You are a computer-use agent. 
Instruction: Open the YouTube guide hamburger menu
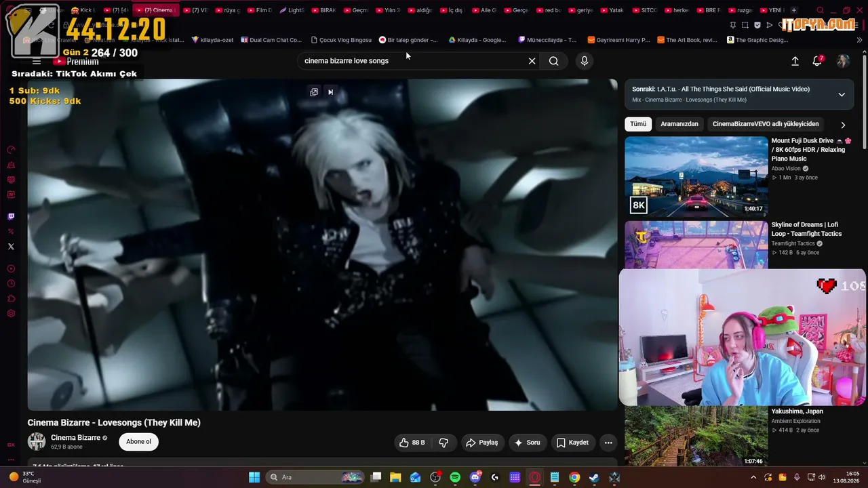[37, 61]
